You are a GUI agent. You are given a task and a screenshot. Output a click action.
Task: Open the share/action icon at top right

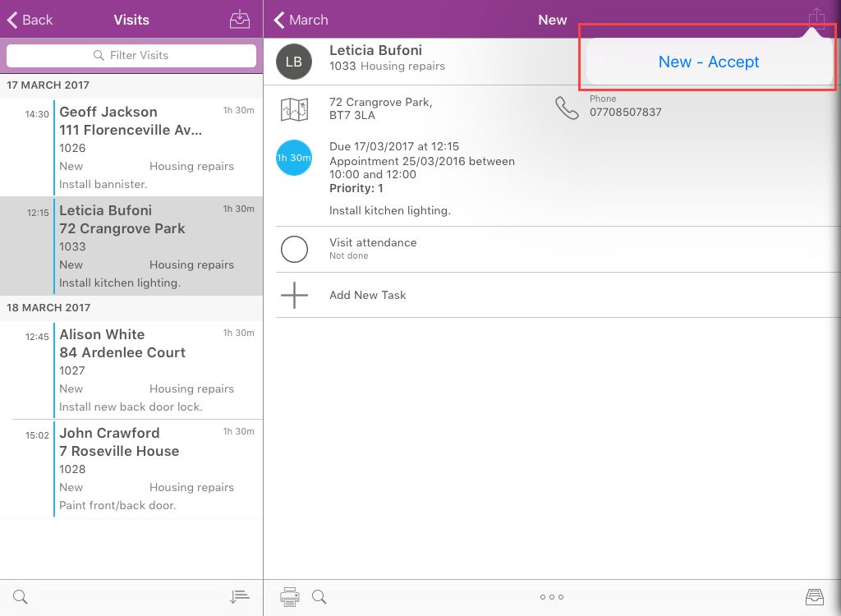[x=816, y=17]
